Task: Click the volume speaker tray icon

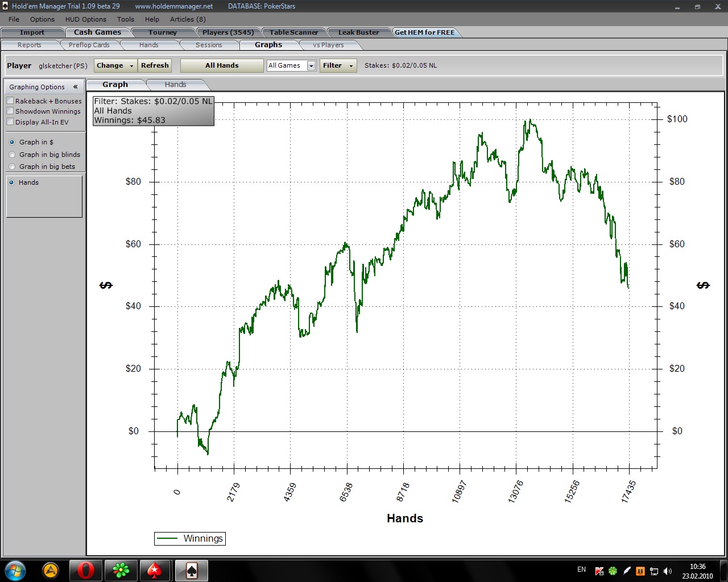Action: 668,571
